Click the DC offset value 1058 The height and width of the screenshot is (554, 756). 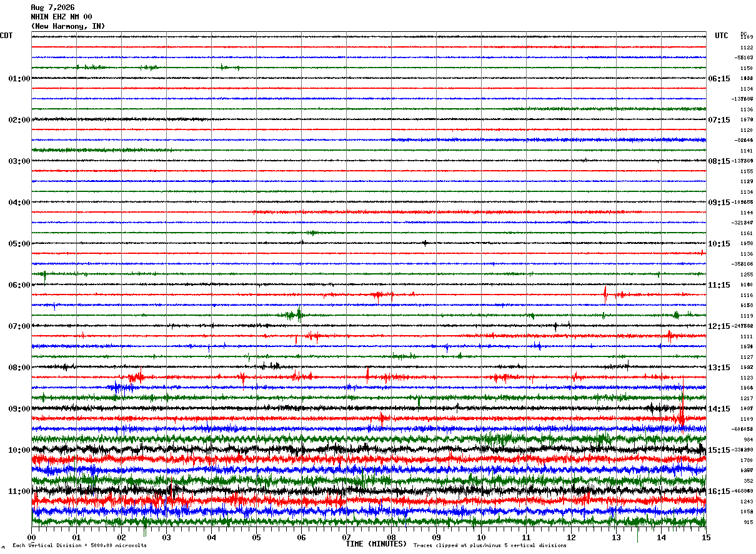(x=746, y=511)
